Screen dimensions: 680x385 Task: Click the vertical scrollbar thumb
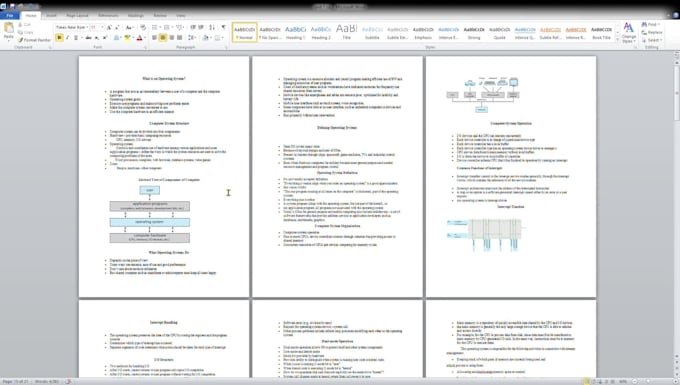coord(677,92)
